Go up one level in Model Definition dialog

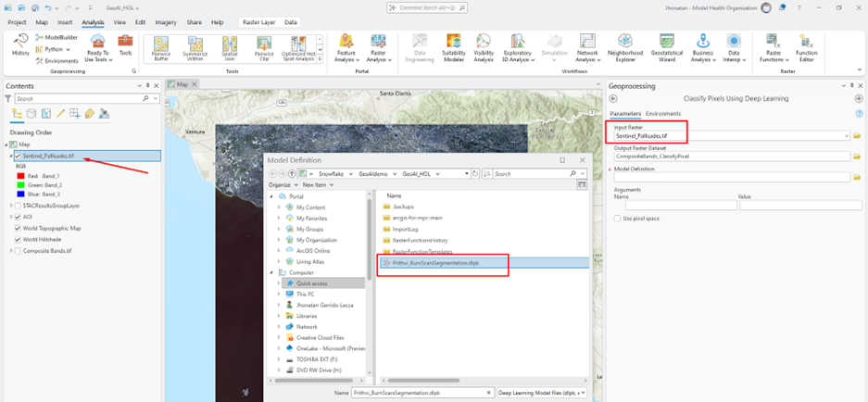292,173
